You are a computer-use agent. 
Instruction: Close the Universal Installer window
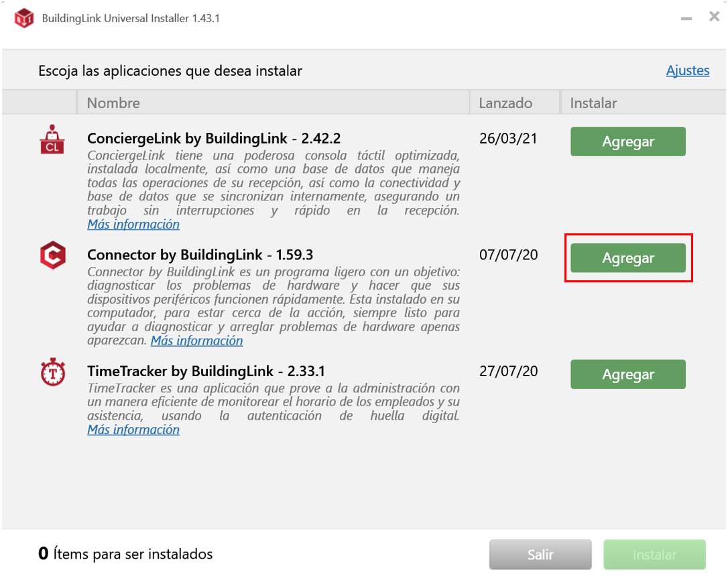[x=714, y=17]
